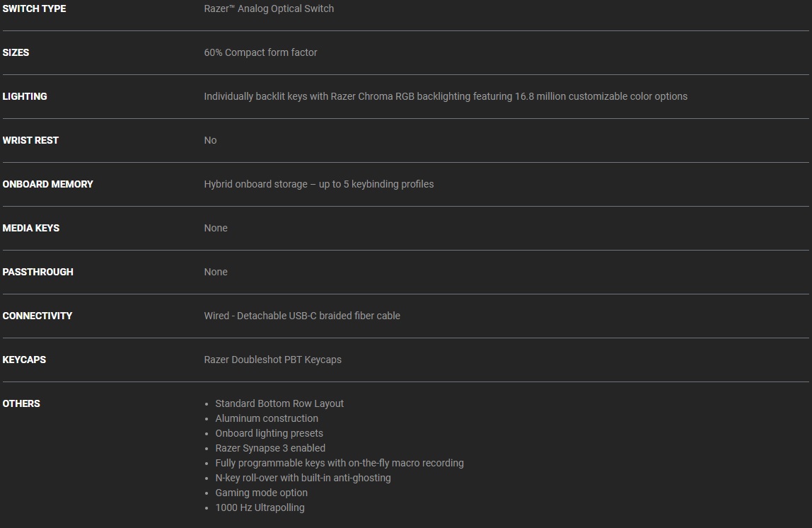This screenshot has width=812, height=528.
Task: Click the MEDIA KEYS label
Action: click(x=30, y=228)
